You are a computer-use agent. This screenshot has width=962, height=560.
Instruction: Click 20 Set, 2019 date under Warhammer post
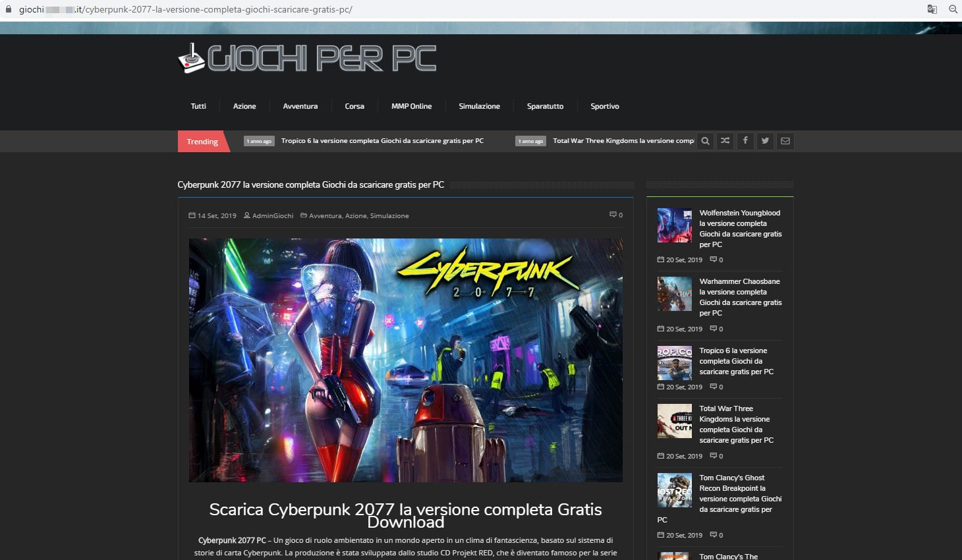point(684,329)
